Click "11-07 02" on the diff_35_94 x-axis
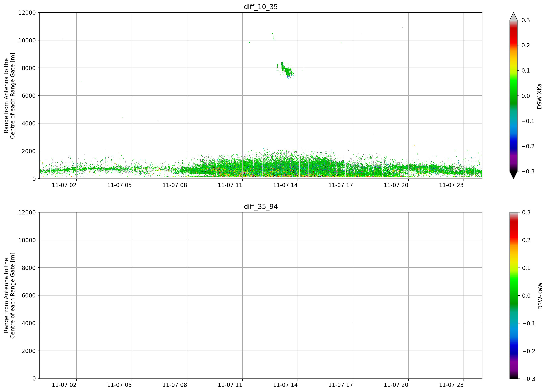Viewport: 547px width, 392px height. [64, 385]
